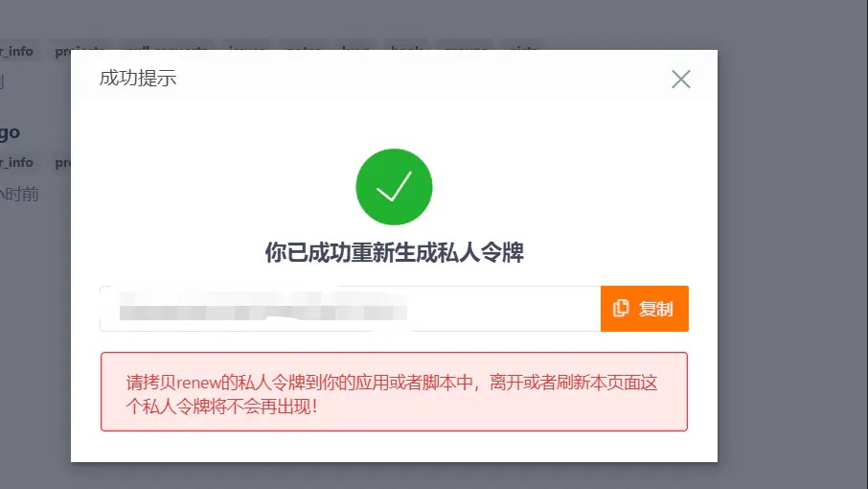
Task: Click the 成功提示 dialog title
Action: click(x=138, y=78)
